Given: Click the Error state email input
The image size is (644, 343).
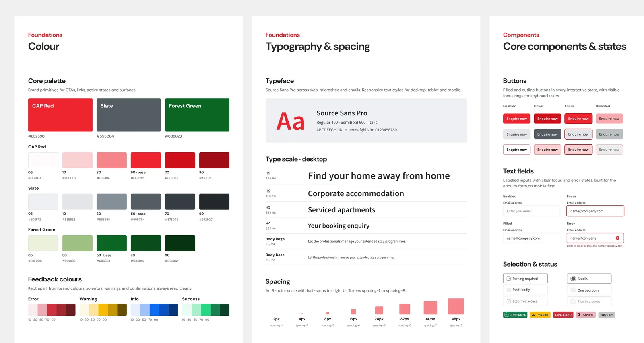Looking at the screenshot, I should (595, 238).
